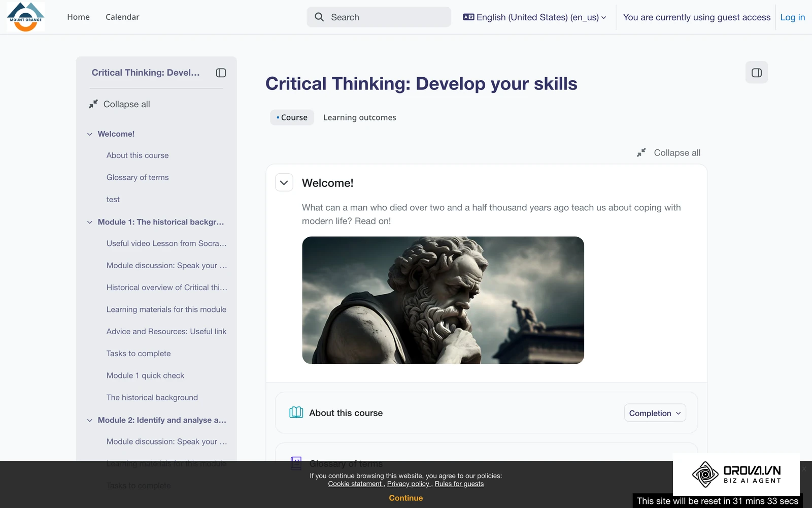
Task: Click the book icon for About this course
Action: (296, 412)
